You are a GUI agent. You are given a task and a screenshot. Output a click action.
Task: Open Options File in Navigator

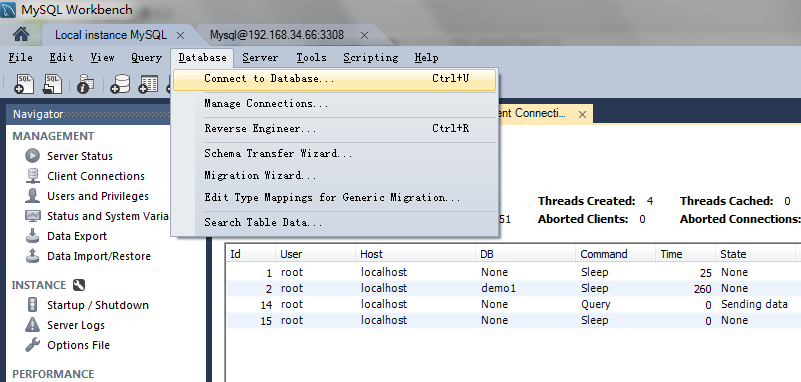pos(78,345)
